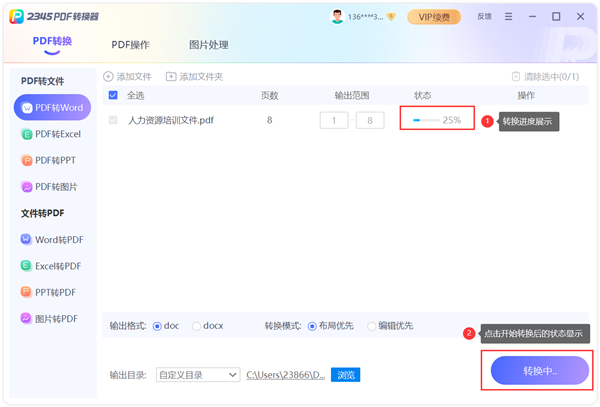
Task: Click the 清除选中(0/1) text
Action: click(551, 77)
